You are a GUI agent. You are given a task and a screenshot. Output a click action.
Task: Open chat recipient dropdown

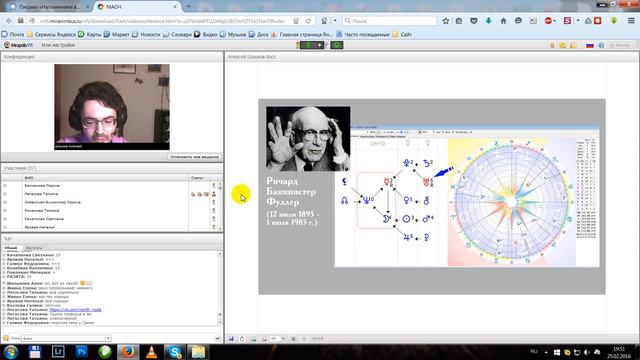(108, 338)
